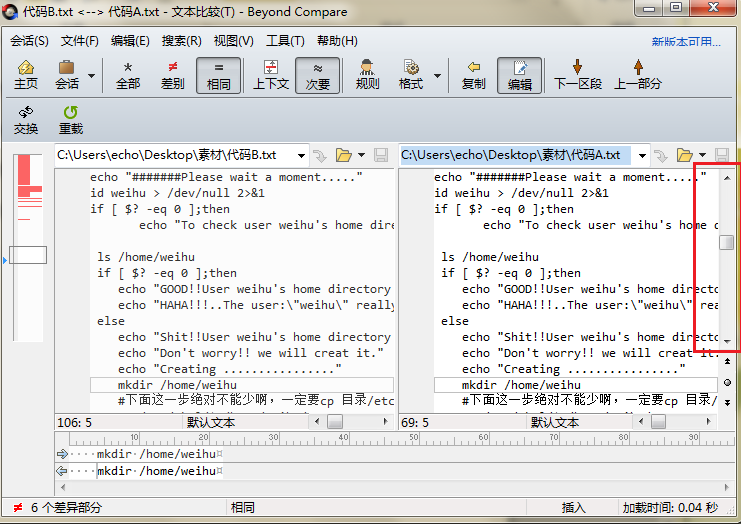Open the 工具(T) menu
Image resolution: width=741 pixels, height=524 pixels.
[285, 41]
